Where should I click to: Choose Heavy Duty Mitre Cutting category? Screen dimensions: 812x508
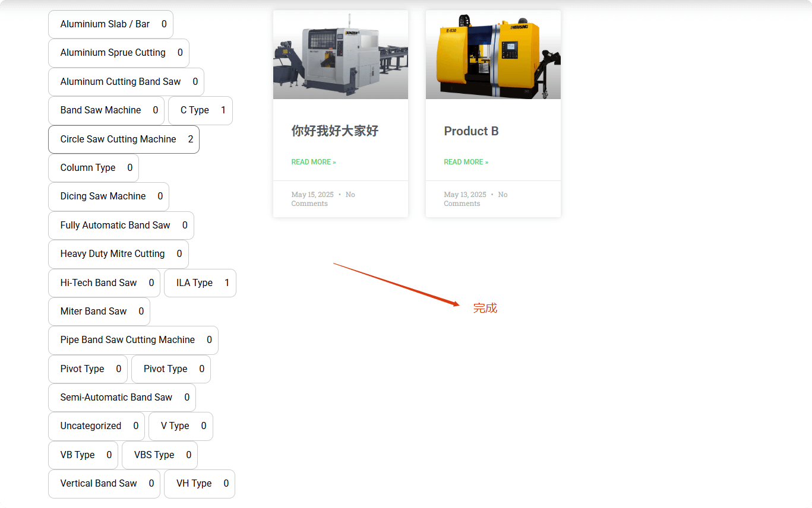pos(118,254)
